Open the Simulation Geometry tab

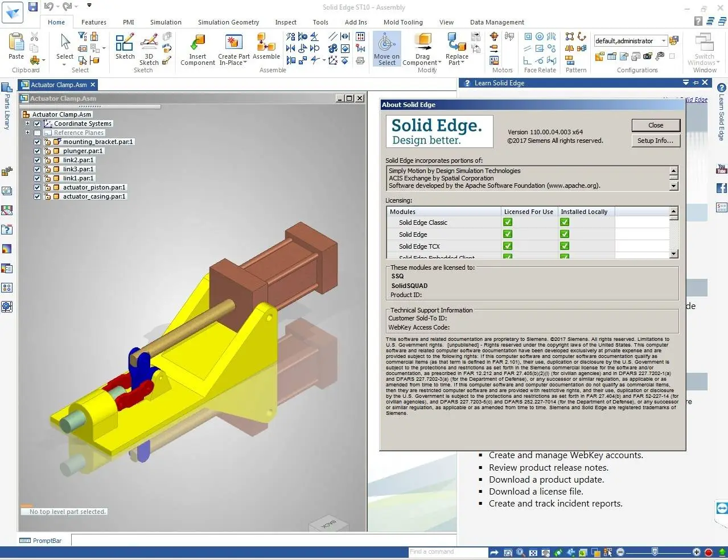[228, 22]
